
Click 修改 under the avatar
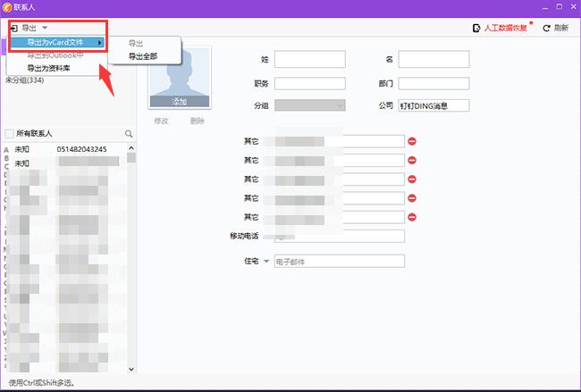tap(161, 121)
